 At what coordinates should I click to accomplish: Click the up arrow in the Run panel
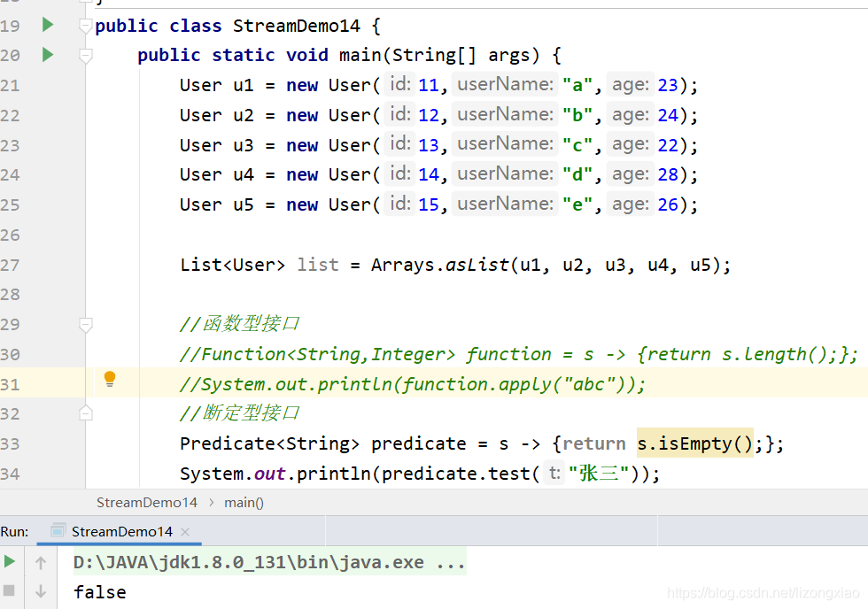pos(41,562)
